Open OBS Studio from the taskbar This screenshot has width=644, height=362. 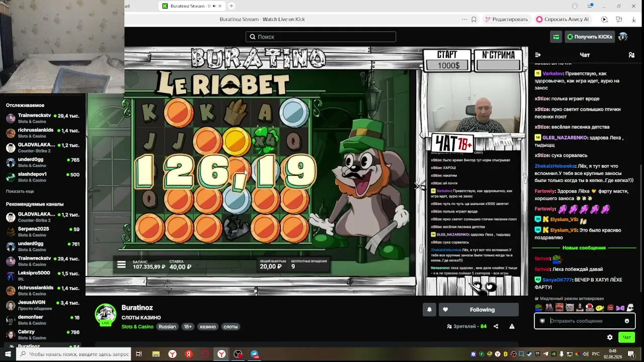point(238,354)
